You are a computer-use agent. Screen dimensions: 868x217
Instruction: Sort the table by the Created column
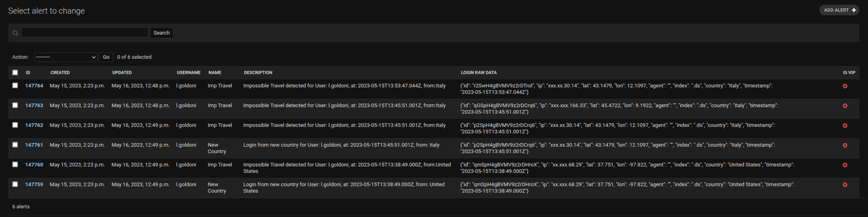point(60,73)
